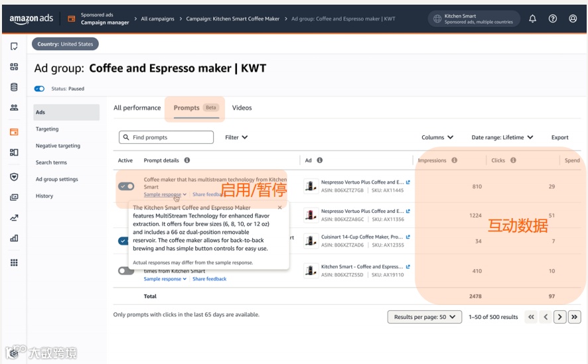This screenshot has height=364, width=588.
Task: Open the Filter dropdown
Action: point(236,137)
